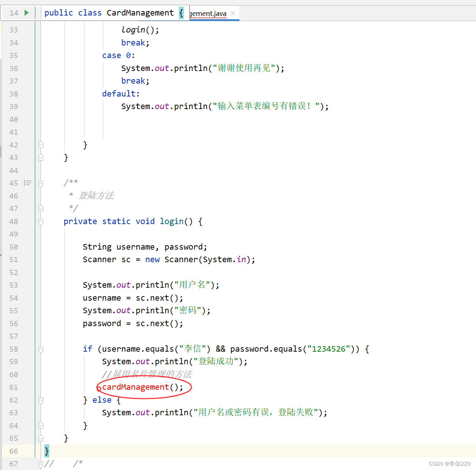476x470 pixels.
Task: Collapse fold marker at line 43 closing brace
Action: point(41,158)
